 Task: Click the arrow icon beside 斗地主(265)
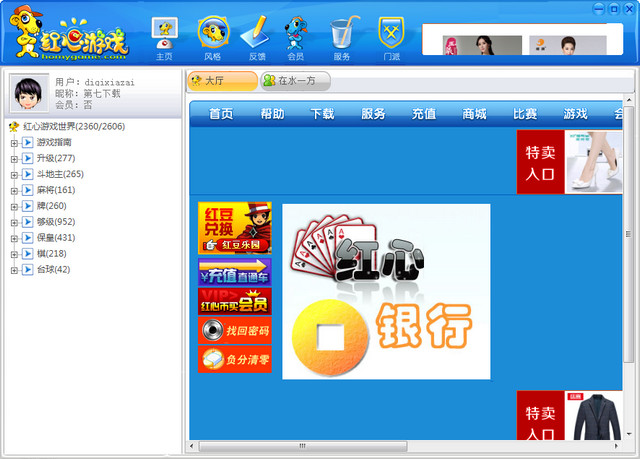pos(27,174)
